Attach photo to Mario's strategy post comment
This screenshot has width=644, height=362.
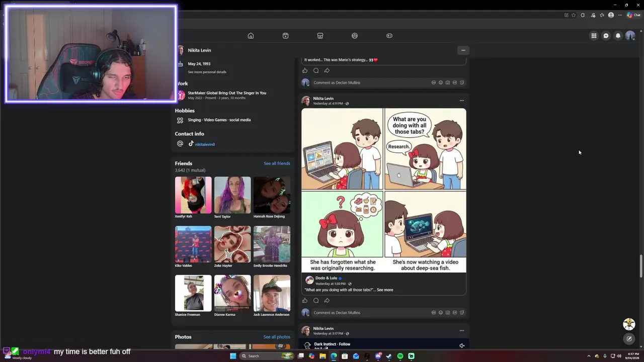pyautogui.click(x=448, y=82)
